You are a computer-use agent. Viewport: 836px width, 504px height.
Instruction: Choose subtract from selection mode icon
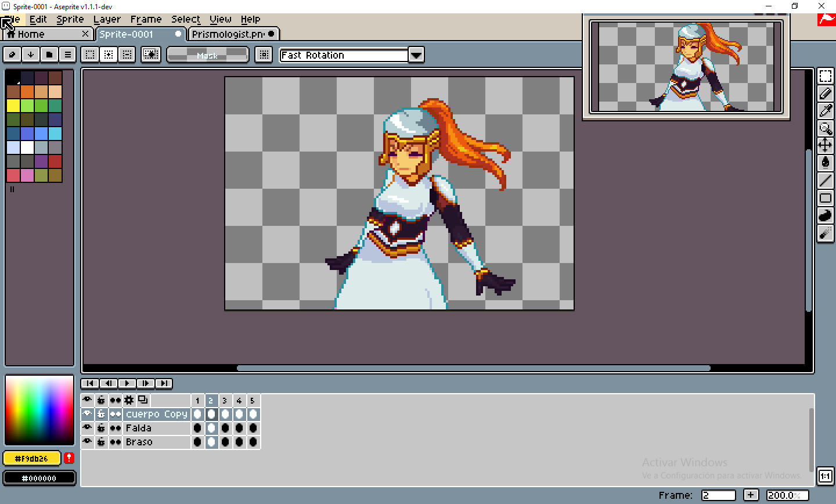(127, 55)
